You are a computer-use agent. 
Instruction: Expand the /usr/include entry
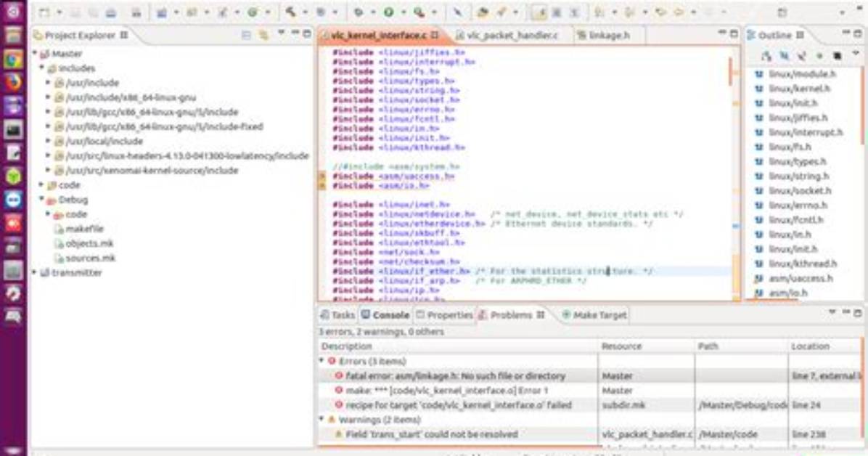(48, 83)
